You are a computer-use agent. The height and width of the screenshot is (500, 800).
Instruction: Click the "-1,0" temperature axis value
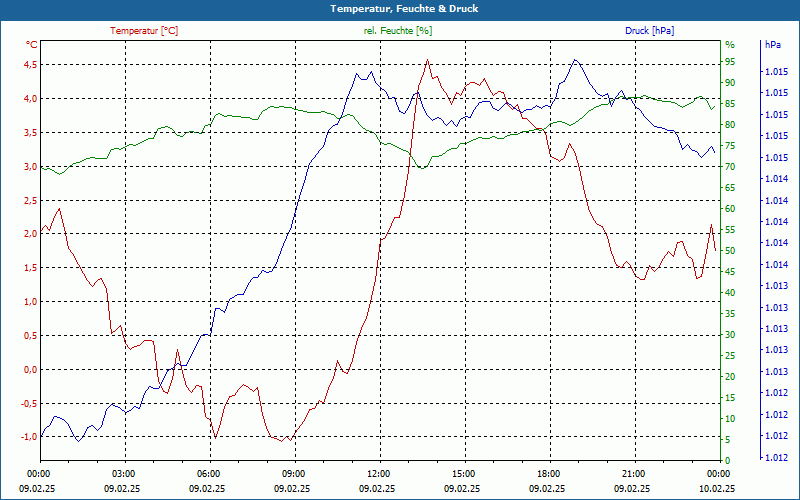coord(29,437)
